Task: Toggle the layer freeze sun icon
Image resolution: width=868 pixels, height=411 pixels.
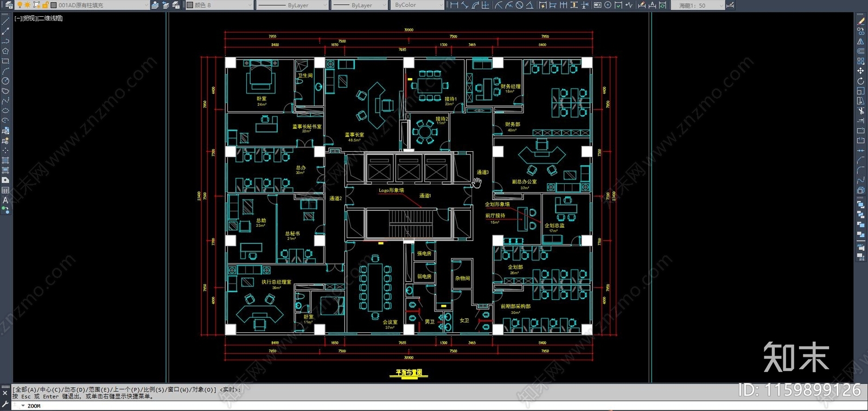Action: click(27, 5)
